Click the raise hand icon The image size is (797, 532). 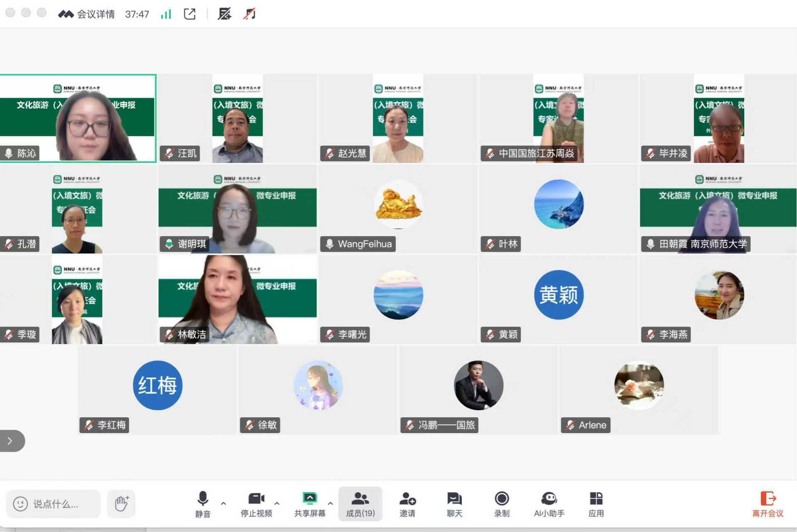click(121, 504)
